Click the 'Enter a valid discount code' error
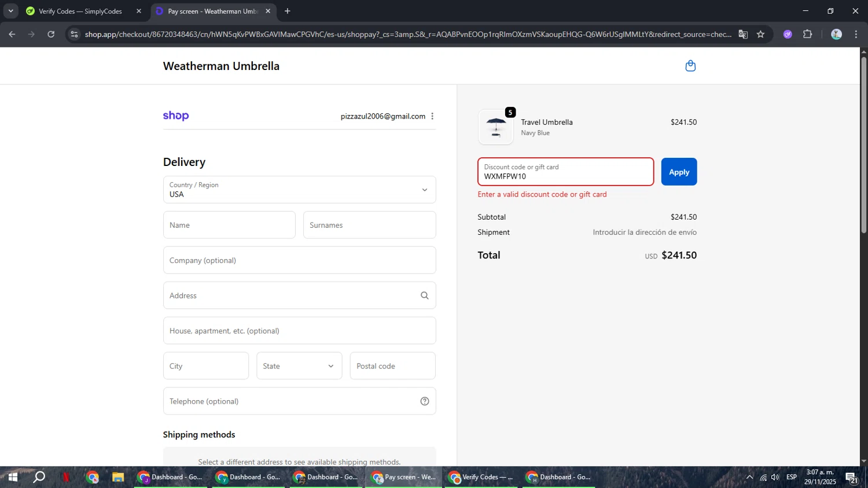This screenshot has height=488, width=868. [x=542, y=194]
